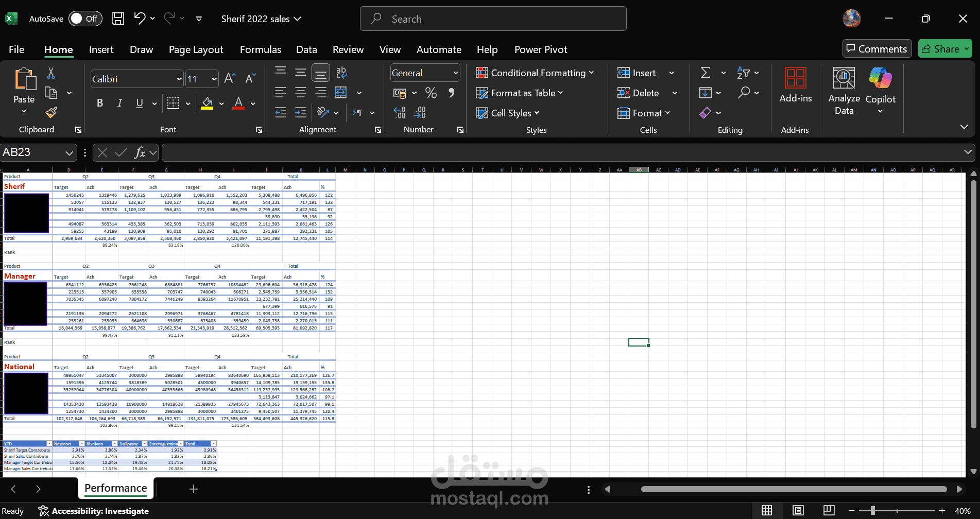The width and height of the screenshot is (980, 519).
Task: Open Find & Select magnifier
Action: pos(743,93)
